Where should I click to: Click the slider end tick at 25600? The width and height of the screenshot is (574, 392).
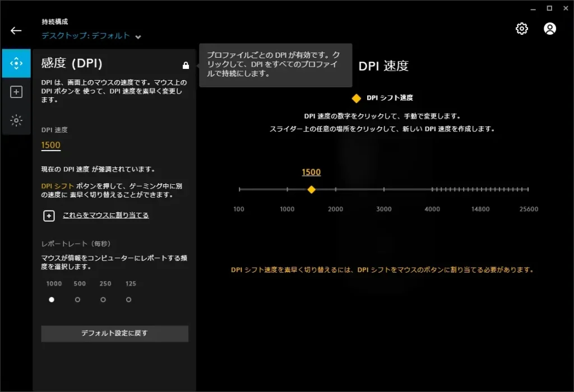528,189
